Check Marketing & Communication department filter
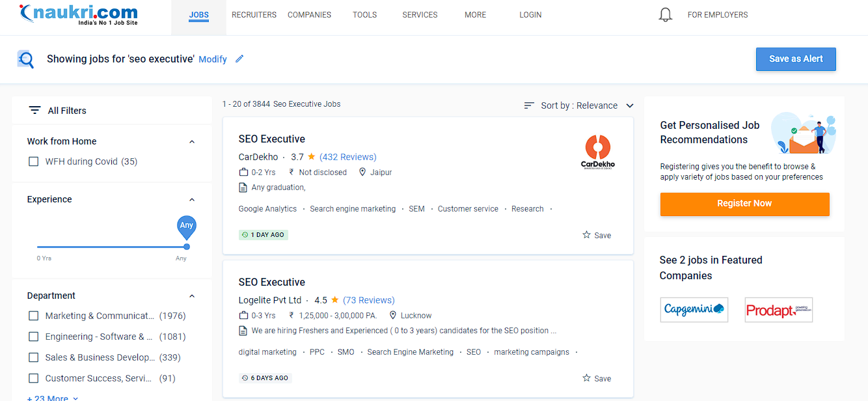This screenshot has height=401, width=868. pos(33,315)
